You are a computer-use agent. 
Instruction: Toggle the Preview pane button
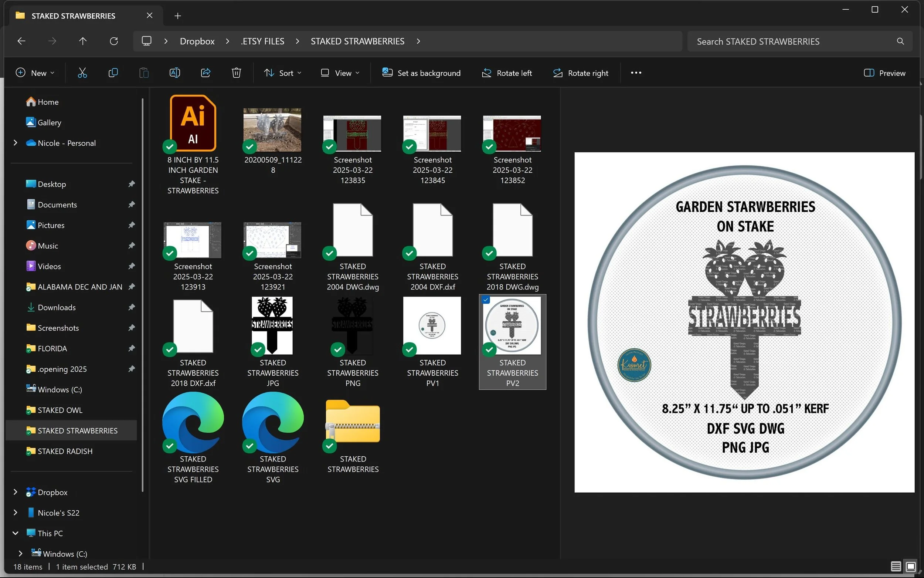[884, 72]
